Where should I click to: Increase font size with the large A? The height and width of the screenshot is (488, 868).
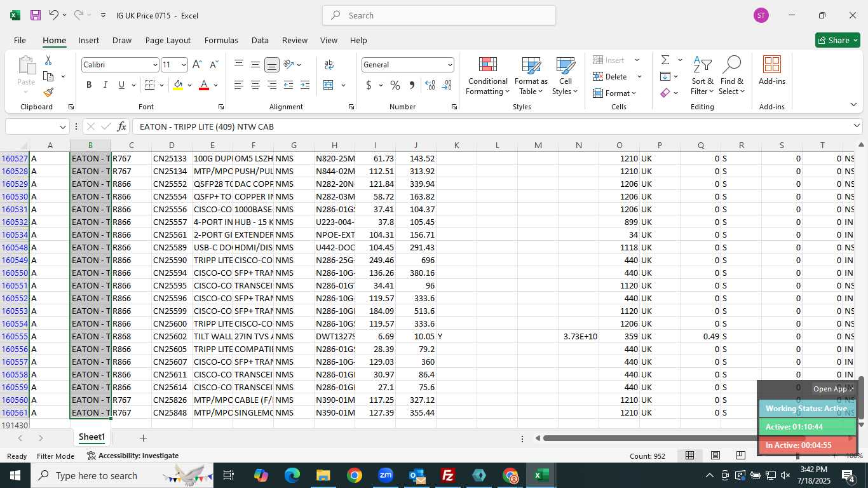[x=197, y=65]
